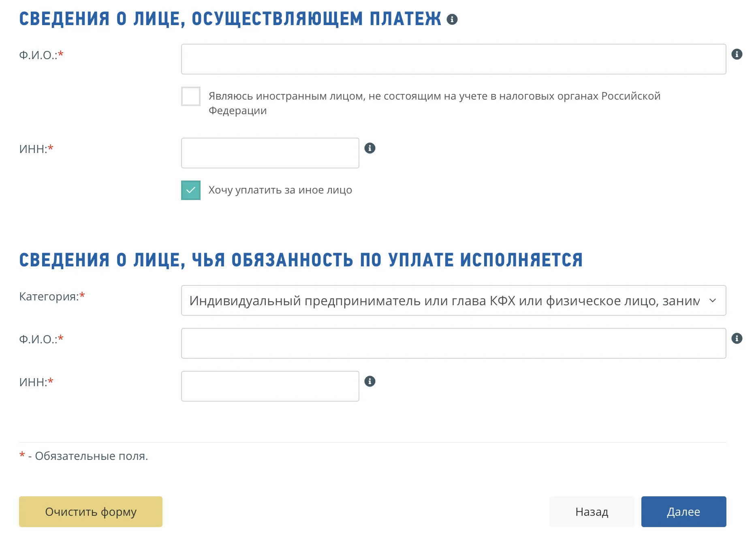Click info icon next to payer Ф.И.О. field
The width and height of the screenshot is (756, 536).
tap(737, 54)
